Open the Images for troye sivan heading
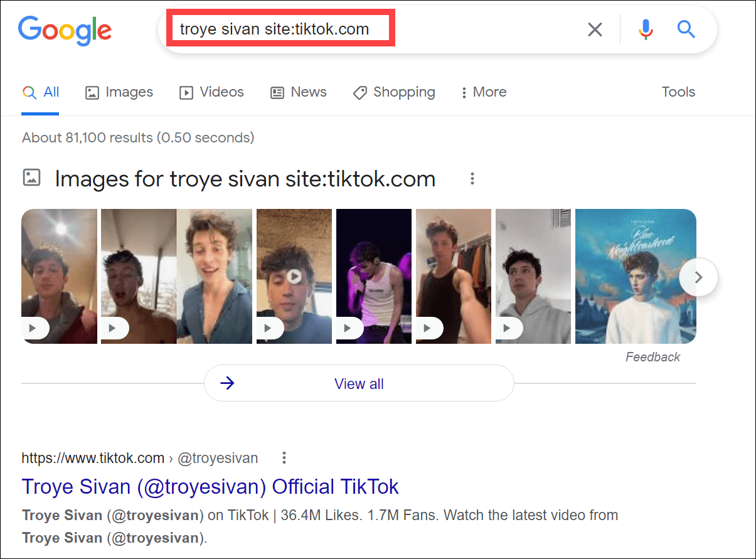The height and width of the screenshot is (559, 756). coord(245,179)
